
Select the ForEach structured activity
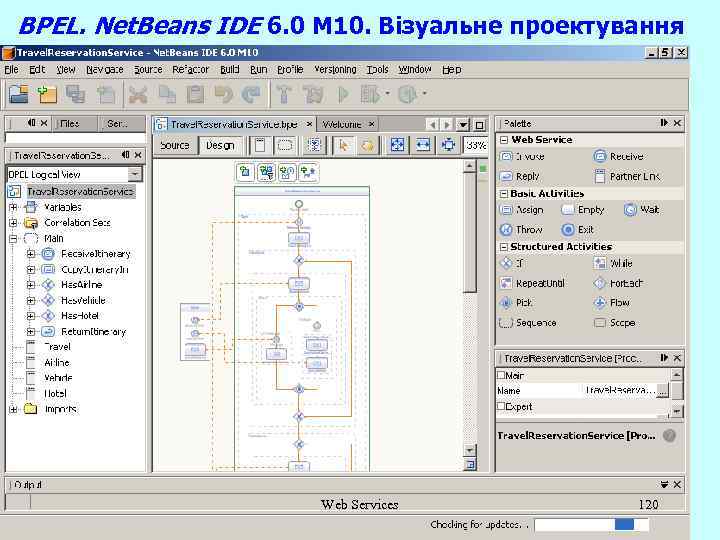(x=618, y=283)
